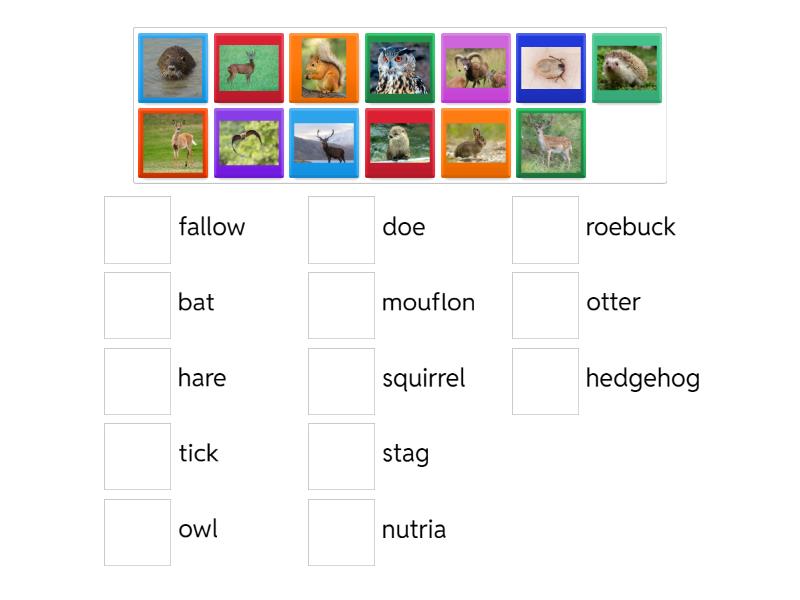Click the mouflon image in the pink frame
Viewport: 800px width, 600px height.
tap(476, 68)
